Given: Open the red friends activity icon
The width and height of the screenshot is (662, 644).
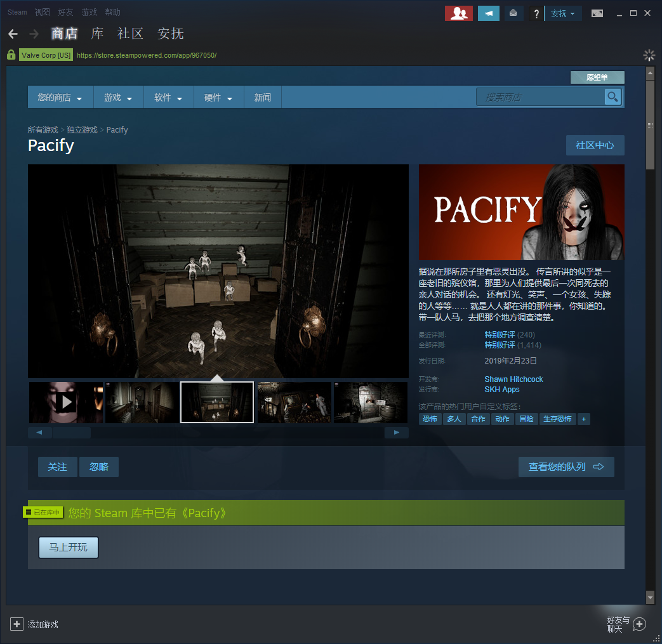Looking at the screenshot, I should tap(458, 13).
